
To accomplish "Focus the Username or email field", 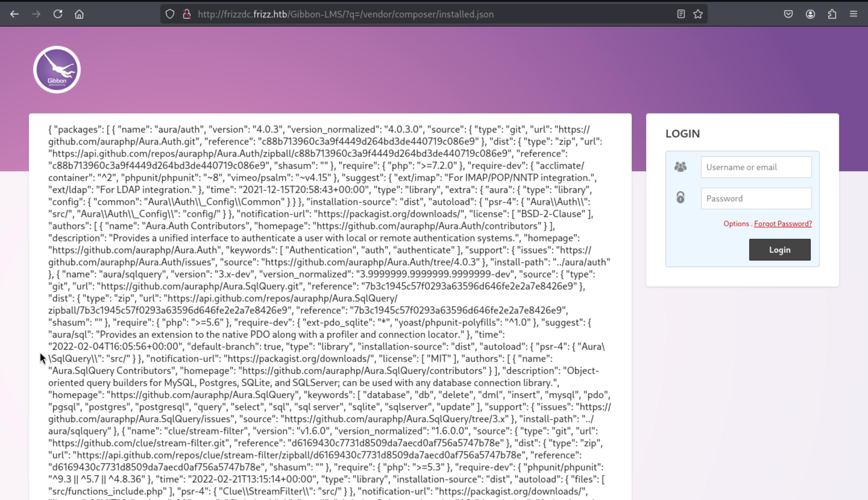I will pyautogui.click(x=756, y=167).
